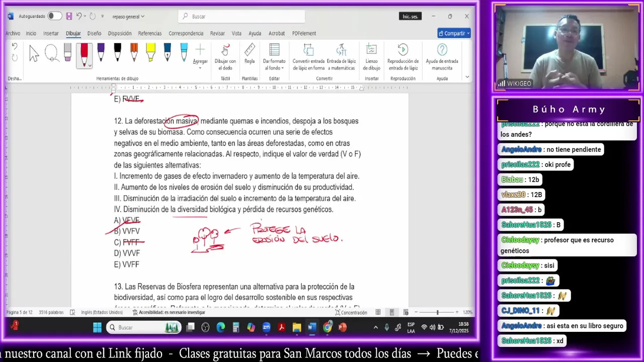Open Dar formato al fondo dropdown

274,57
